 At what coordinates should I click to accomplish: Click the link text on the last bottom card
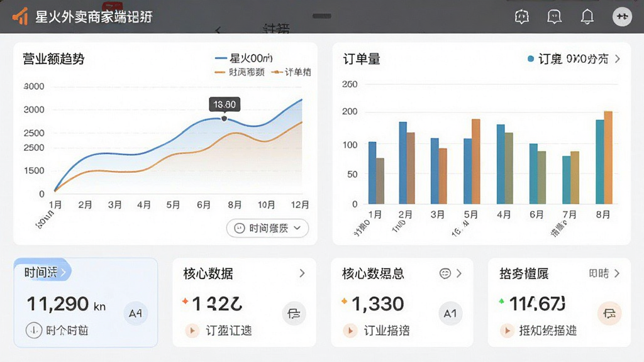pos(548,331)
